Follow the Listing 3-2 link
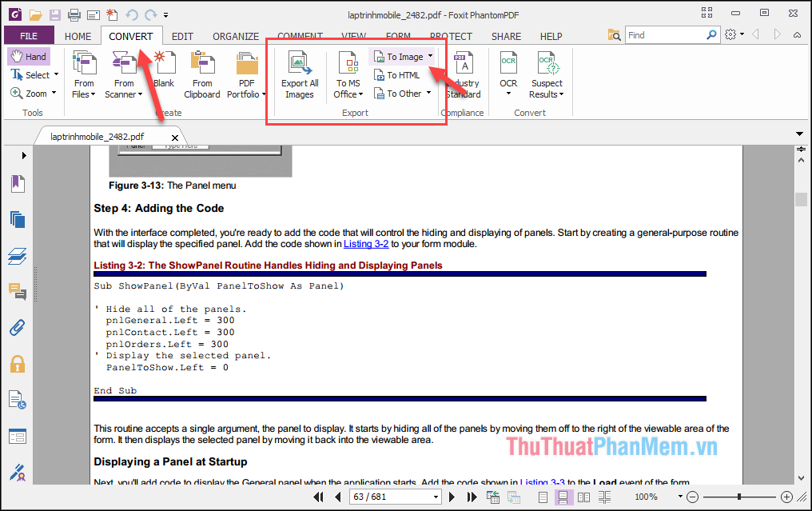Screen dimensions: 812x511 tap(366, 244)
